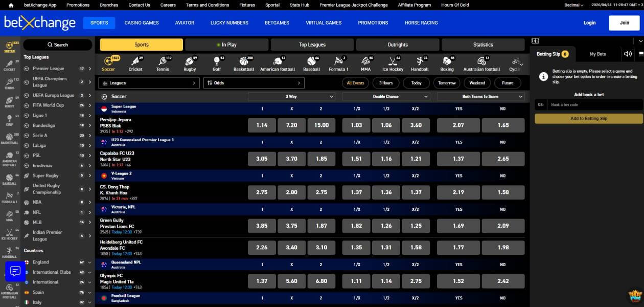
Task: Pick odds 2.19 Yes for CS. Dong Thap match
Action: [458, 192]
